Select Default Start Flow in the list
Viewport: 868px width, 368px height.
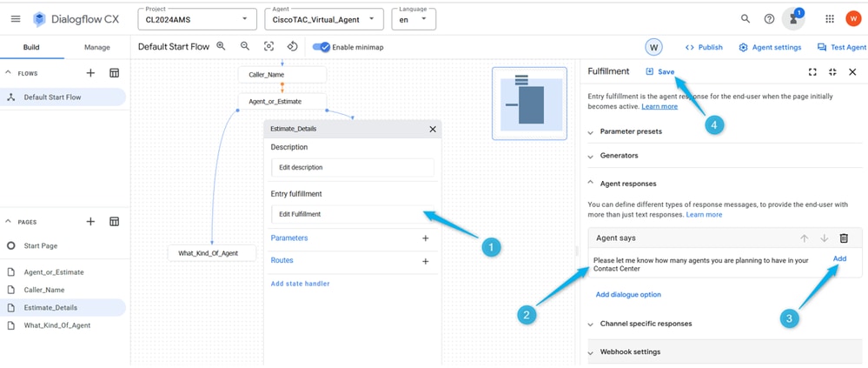coord(63,97)
